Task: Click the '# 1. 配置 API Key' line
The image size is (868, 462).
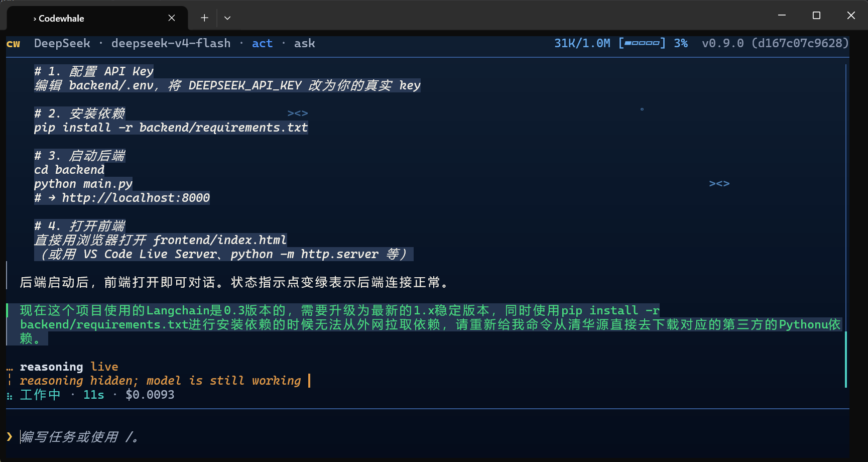Action: (x=94, y=71)
